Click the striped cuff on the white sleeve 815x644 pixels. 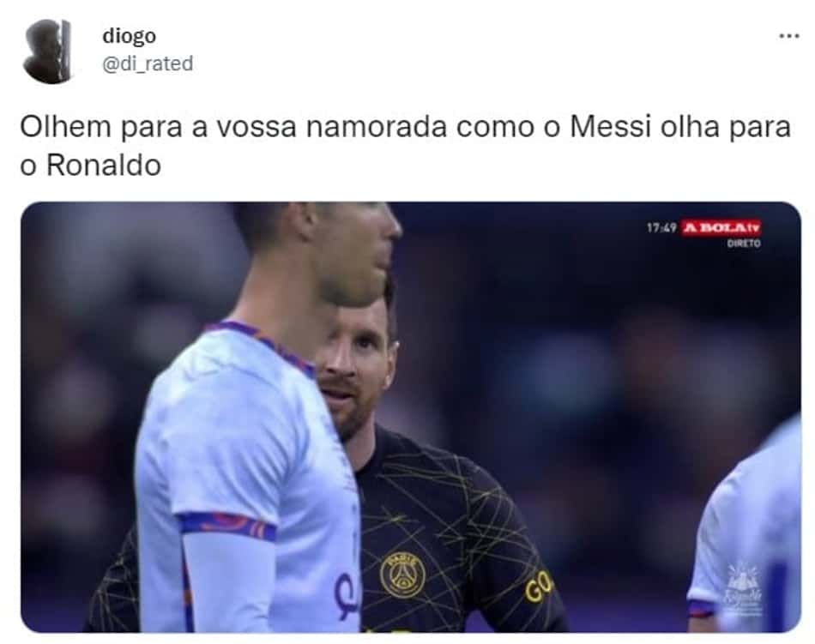pyautogui.click(x=226, y=525)
